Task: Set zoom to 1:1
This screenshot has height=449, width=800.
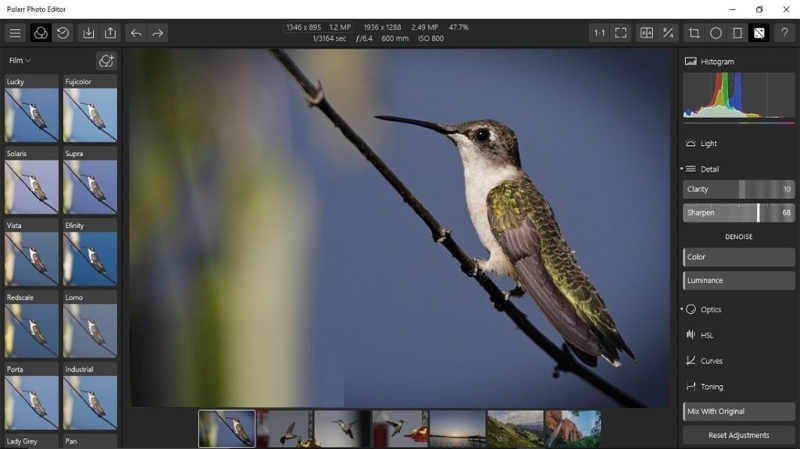Action: point(599,33)
